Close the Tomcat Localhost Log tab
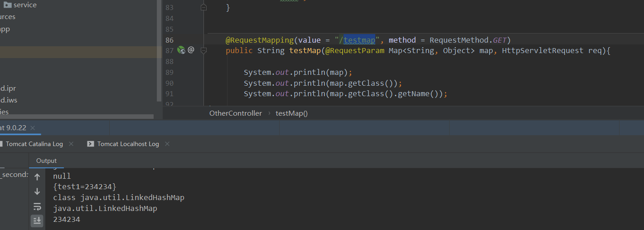644x230 pixels. click(x=167, y=144)
